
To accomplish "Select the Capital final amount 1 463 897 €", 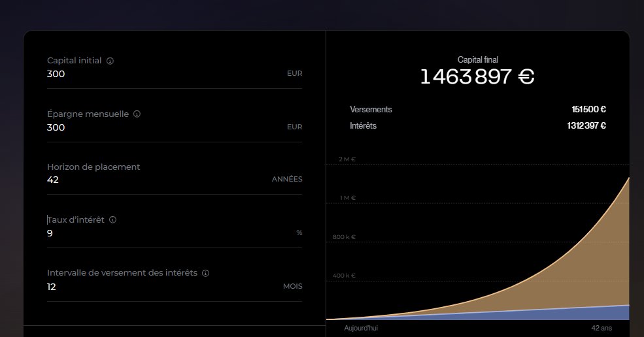I will (477, 77).
